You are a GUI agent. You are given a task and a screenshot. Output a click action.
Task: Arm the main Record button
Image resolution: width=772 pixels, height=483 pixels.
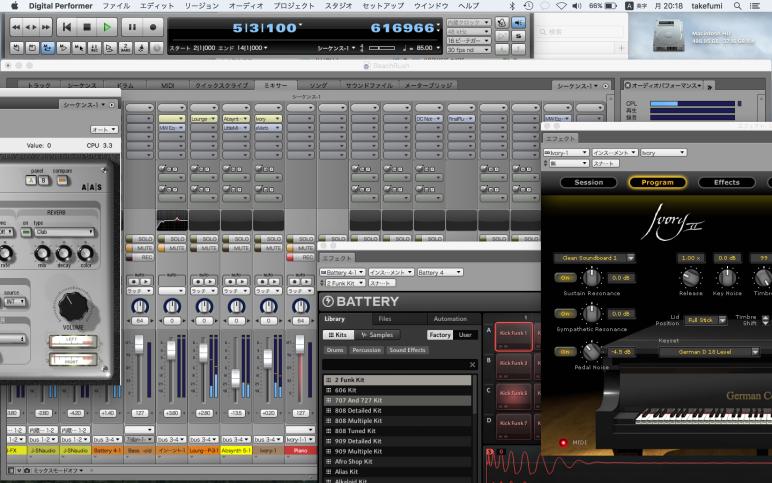point(153,27)
